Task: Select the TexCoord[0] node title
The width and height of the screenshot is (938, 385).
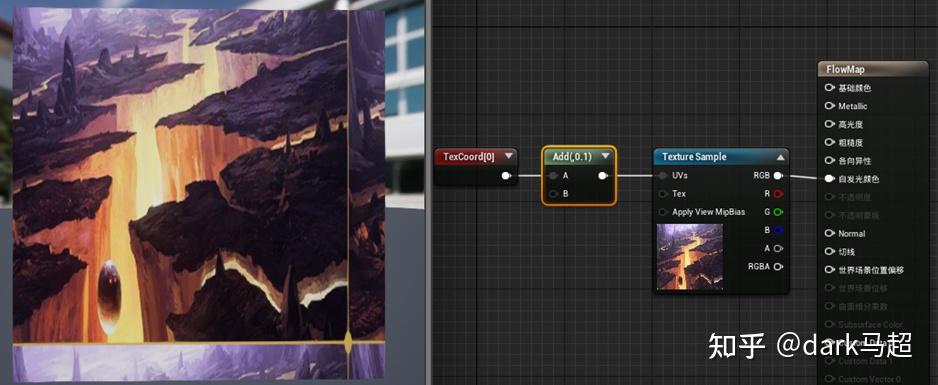Action: pyautogui.click(x=469, y=157)
